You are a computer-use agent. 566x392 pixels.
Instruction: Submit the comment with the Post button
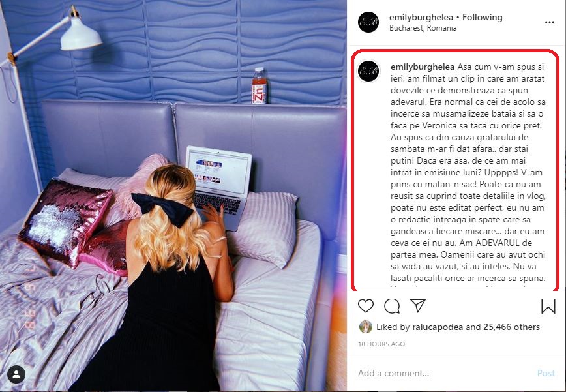click(546, 373)
